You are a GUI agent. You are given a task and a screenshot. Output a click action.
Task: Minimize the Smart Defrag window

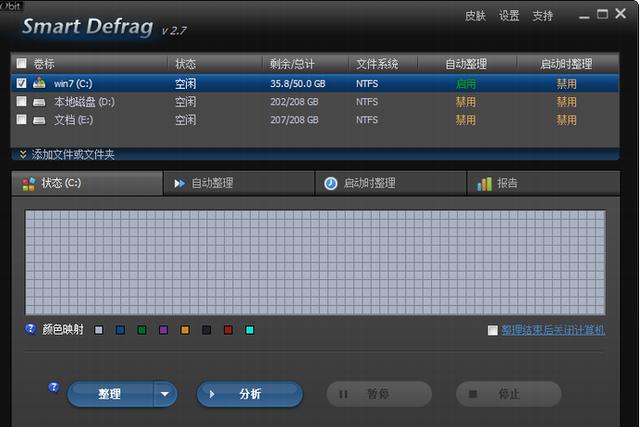[584, 15]
